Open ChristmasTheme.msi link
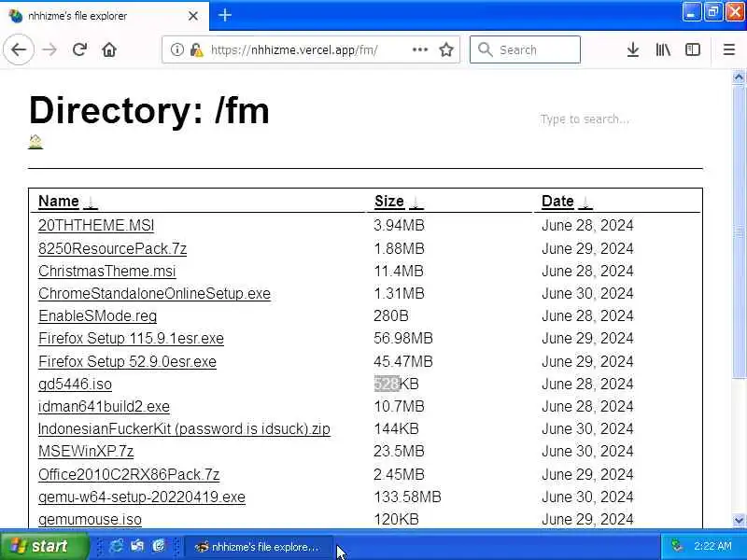The width and height of the screenshot is (747, 560). click(107, 271)
